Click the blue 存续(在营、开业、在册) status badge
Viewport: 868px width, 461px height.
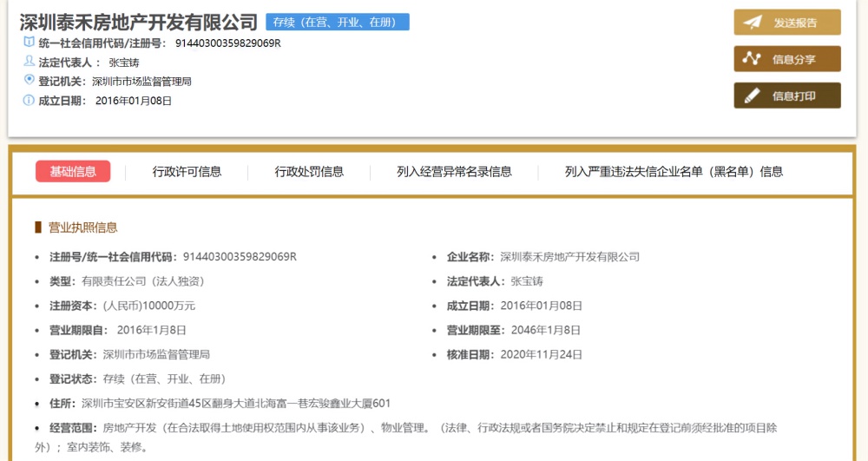(338, 22)
